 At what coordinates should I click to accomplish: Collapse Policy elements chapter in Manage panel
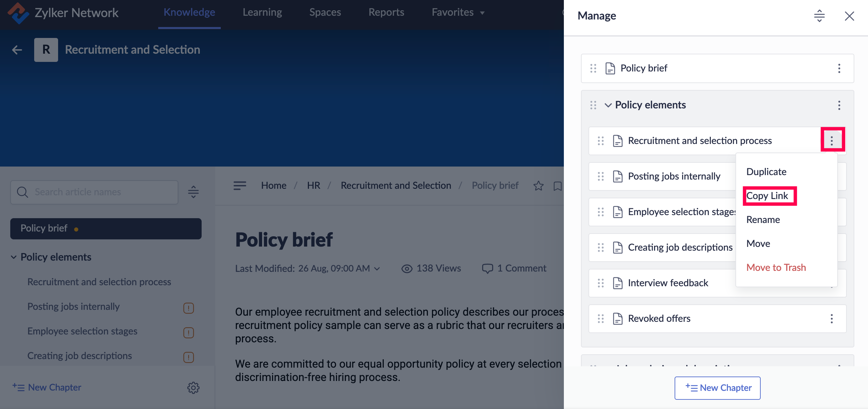point(608,105)
